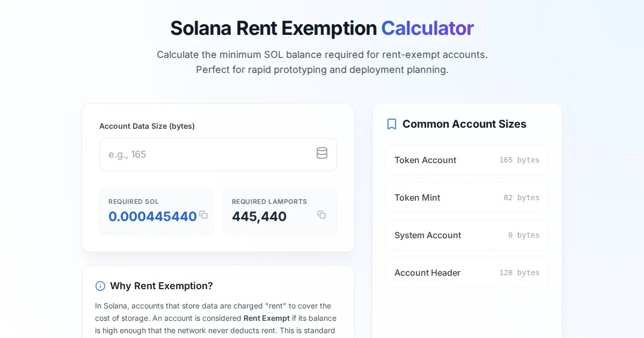Image resolution: width=644 pixels, height=338 pixels.
Task: Click the info icon beside Why Rent Exemption
Action: [100, 286]
